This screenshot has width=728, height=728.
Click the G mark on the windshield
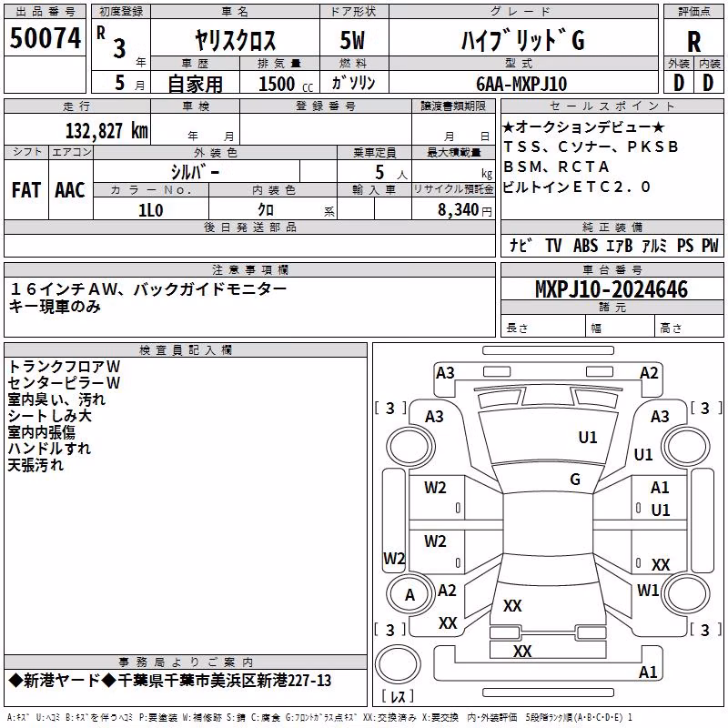pos(575,480)
